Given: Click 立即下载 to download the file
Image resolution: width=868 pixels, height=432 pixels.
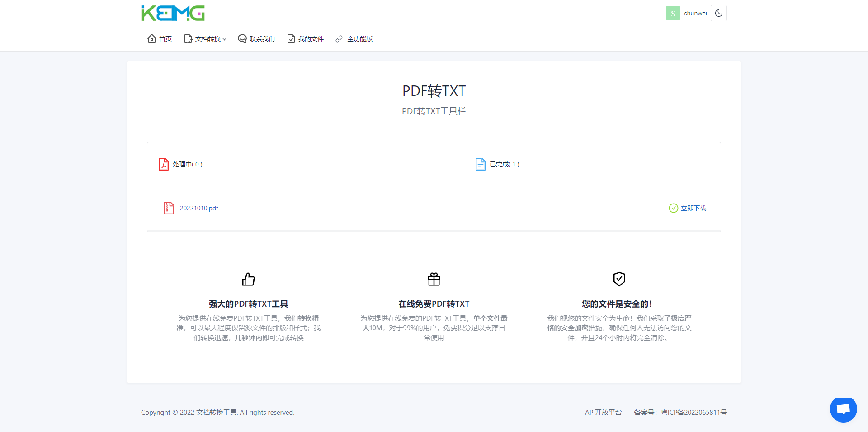Looking at the screenshot, I should [x=693, y=208].
